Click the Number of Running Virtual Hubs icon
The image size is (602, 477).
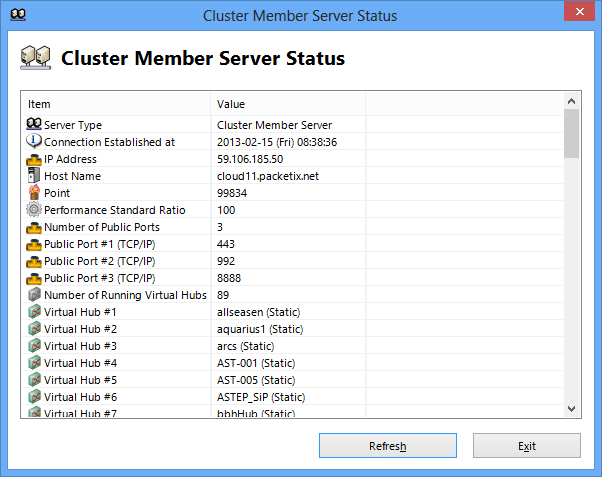[x=34, y=295]
